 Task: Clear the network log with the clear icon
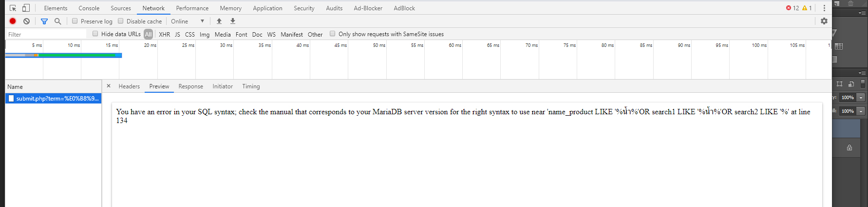pos(26,21)
